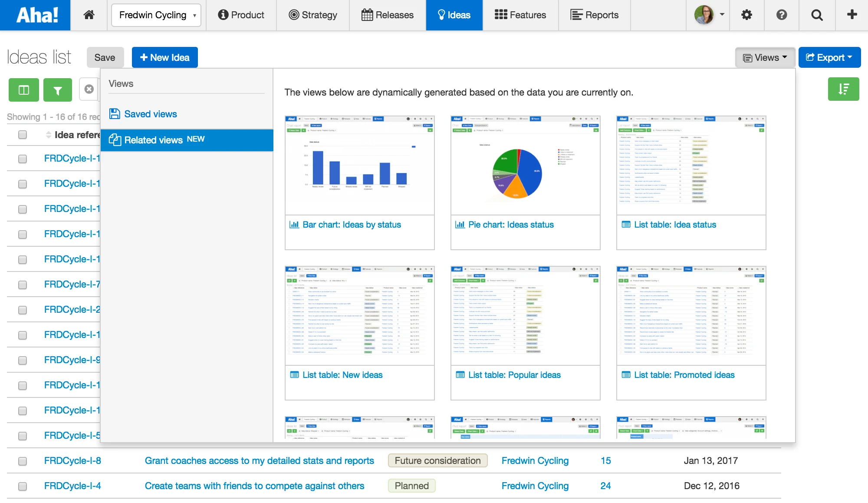Toggle the select-all header checkbox
868x503 pixels.
(x=23, y=135)
